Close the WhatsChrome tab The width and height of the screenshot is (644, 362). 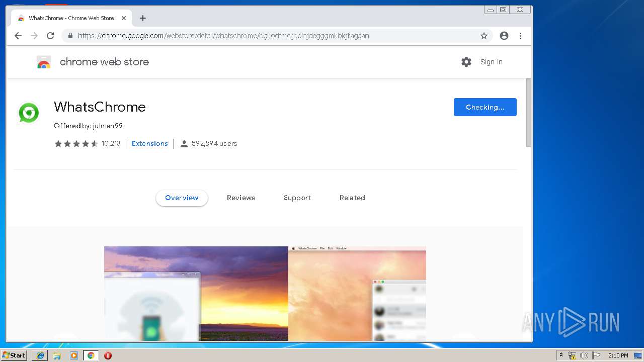[x=124, y=18]
